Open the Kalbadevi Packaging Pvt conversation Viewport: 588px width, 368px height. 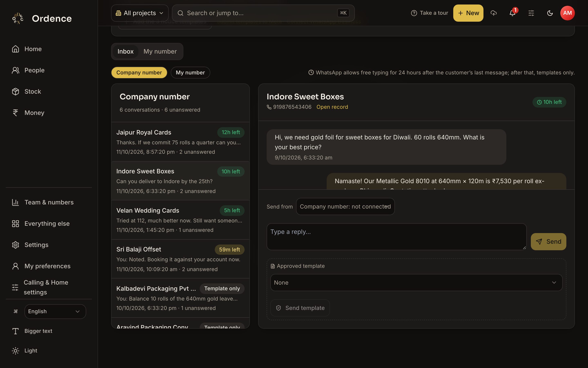click(180, 298)
